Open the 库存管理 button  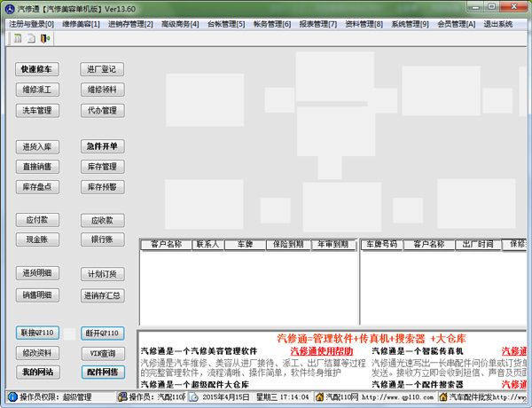[x=103, y=167]
